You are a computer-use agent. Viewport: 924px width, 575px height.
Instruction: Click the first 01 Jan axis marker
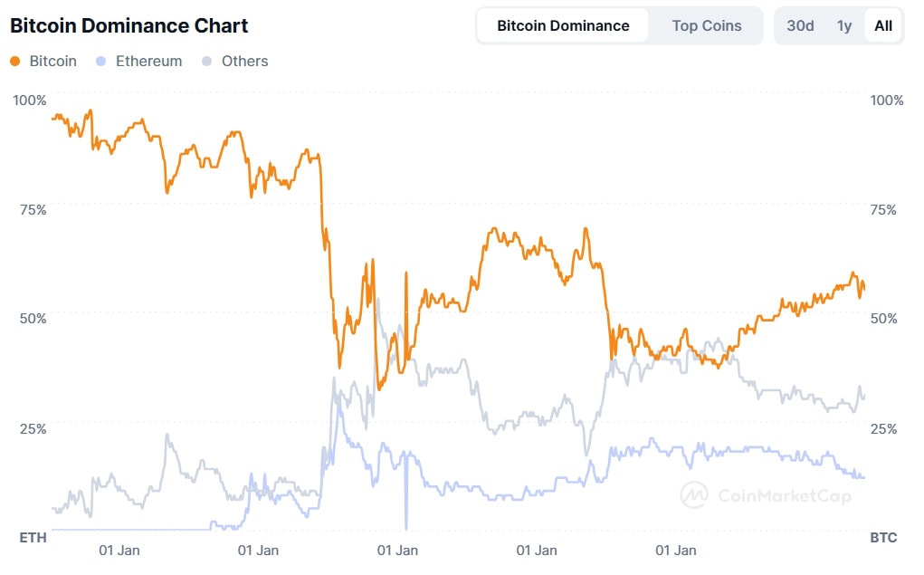pos(119,551)
